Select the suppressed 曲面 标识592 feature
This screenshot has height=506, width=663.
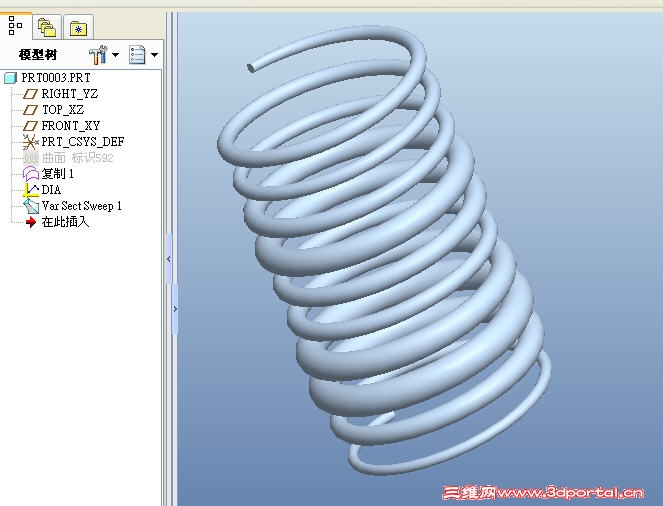[77, 158]
